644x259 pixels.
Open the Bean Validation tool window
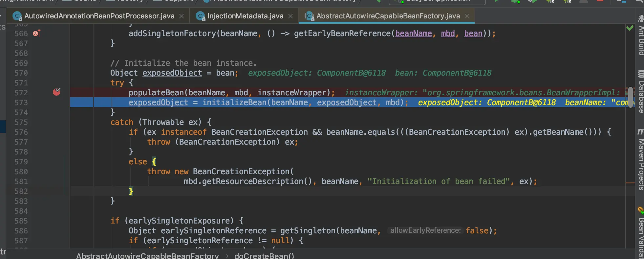tap(641, 233)
